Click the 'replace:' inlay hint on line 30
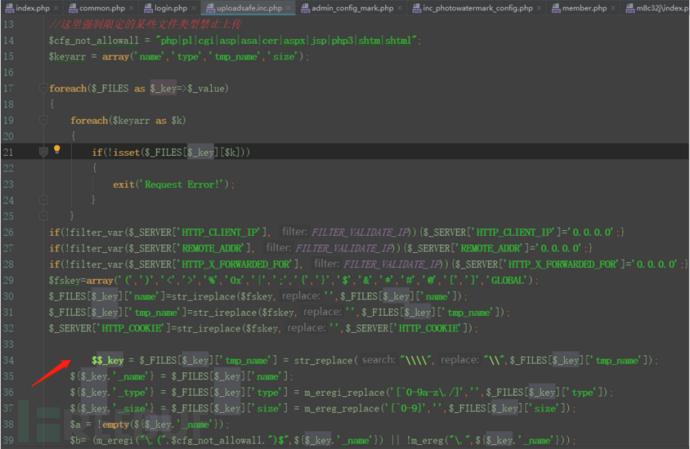Image resolution: width=690 pixels, height=449 pixels. tap(301, 296)
